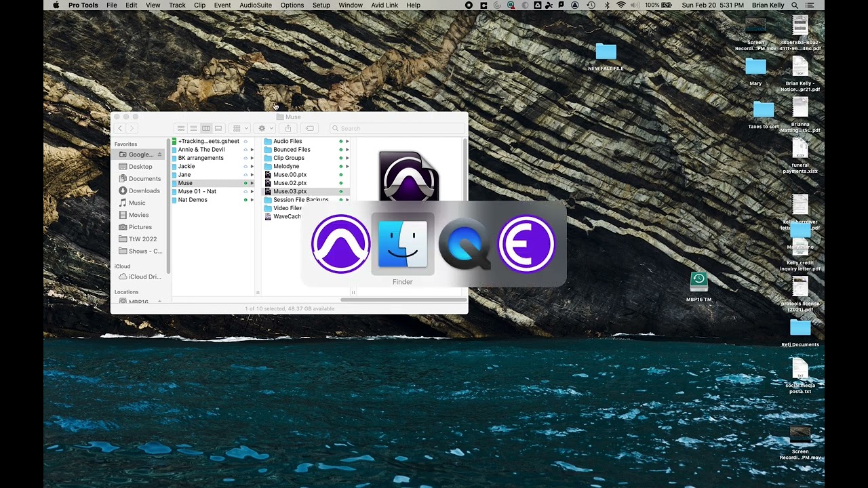Click the Finder horizontal scrollbar
The width and height of the screenshot is (868, 488).
[404, 300]
